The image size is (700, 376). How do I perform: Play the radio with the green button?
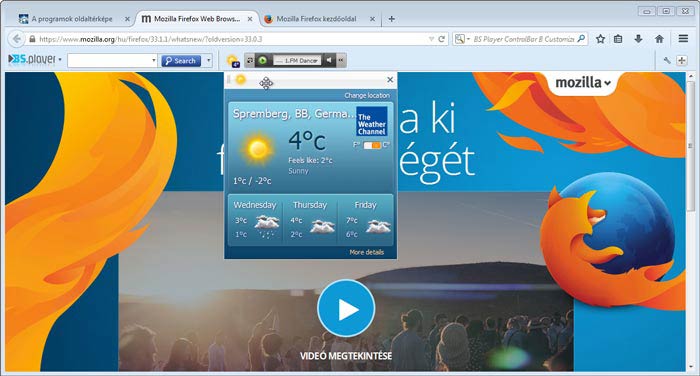(262, 60)
